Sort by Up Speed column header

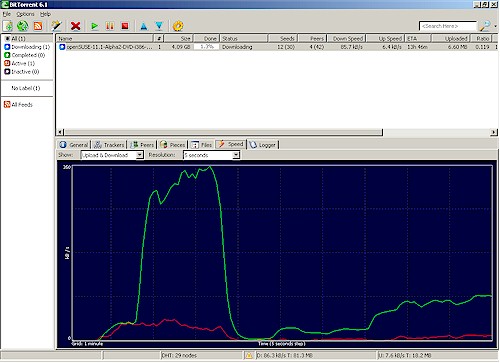[385, 38]
